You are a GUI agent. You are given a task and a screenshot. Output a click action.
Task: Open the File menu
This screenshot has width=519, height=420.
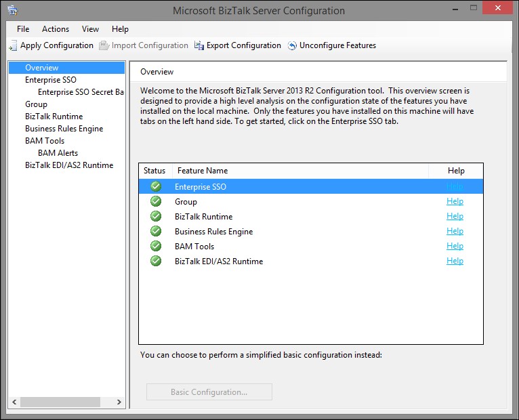(x=23, y=29)
